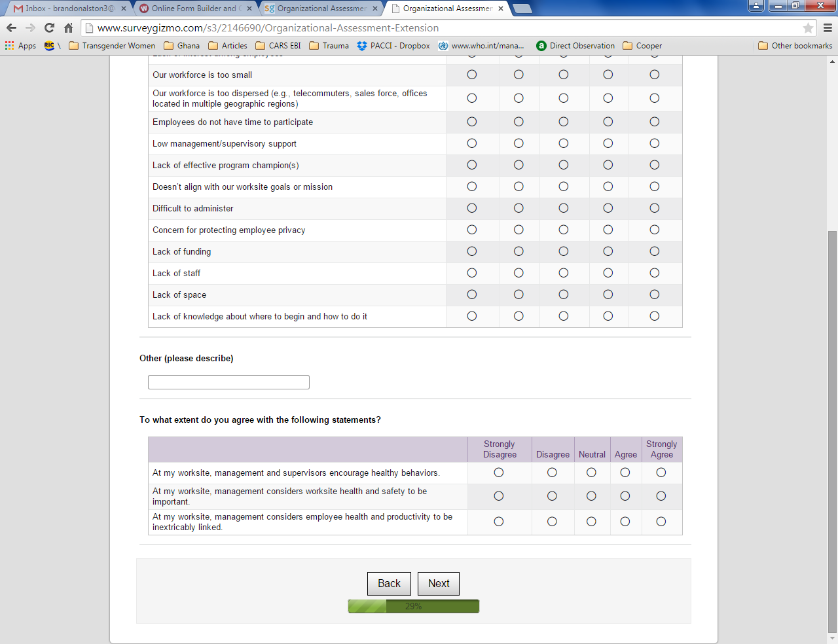Screen dimensions: 838x644
Task: Open the CARS EBI bookmark folder
Action: tap(278, 46)
